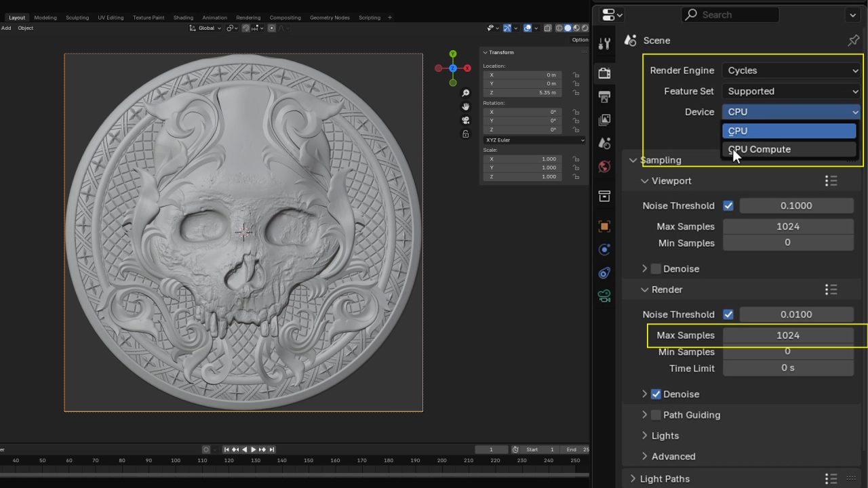The width and height of the screenshot is (868, 488).
Task: Click the viewport camera view icon
Action: pyautogui.click(x=465, y=120)
